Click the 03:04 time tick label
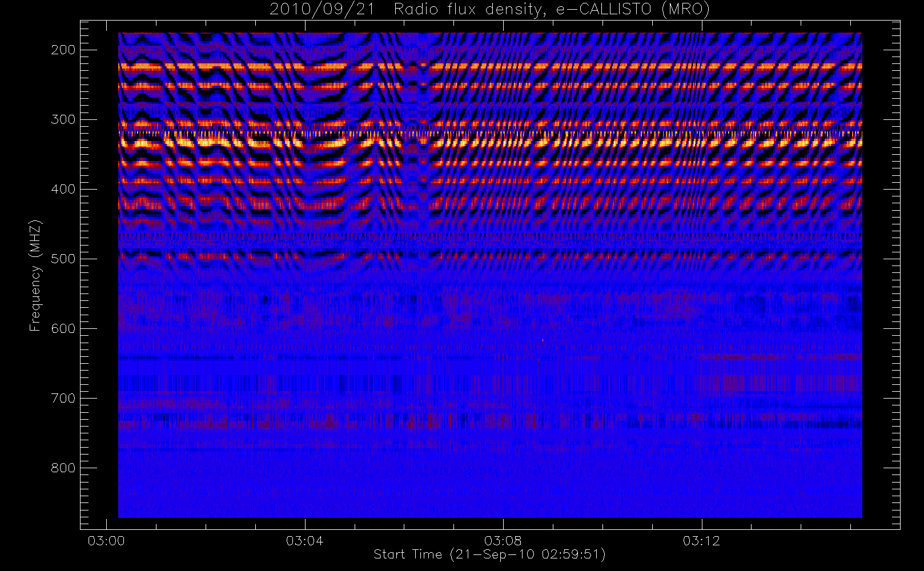The height and width of the screenshot is (571, 924). [x=304, y=541]
